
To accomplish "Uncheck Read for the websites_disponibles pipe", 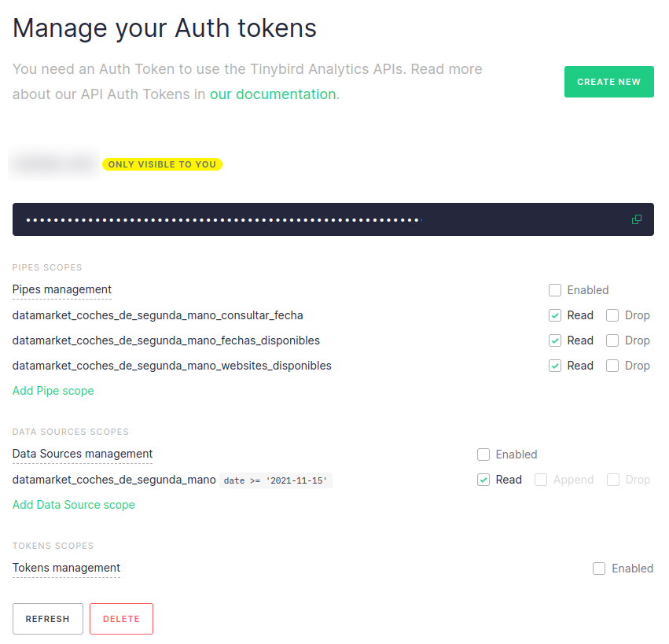I will tap(555, 366).
